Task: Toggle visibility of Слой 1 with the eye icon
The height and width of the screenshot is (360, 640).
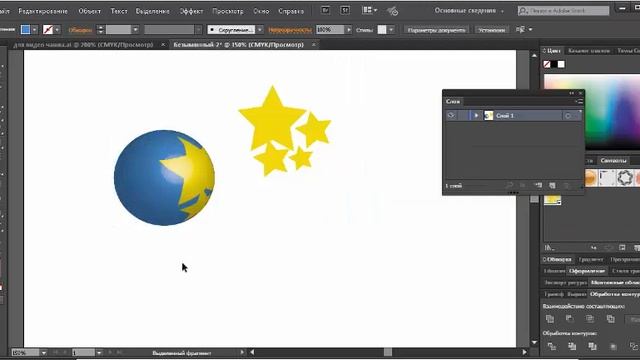Action: click(451, 116)
